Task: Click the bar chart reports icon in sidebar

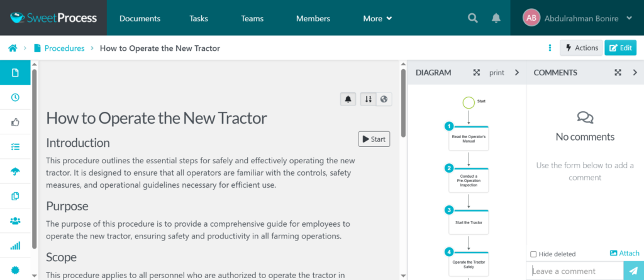Action: pyautogui.click(x=15, y=245)
